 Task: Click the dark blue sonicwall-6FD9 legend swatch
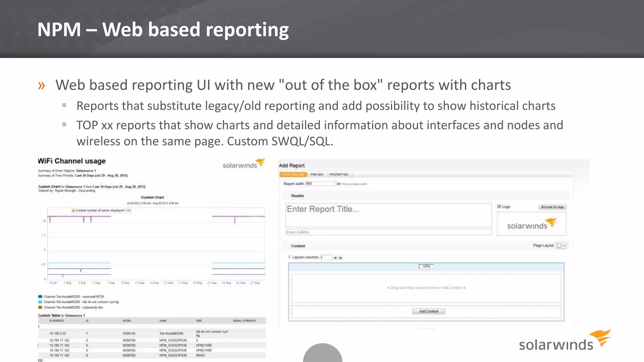pyautogui.click(x=40, y=296)
